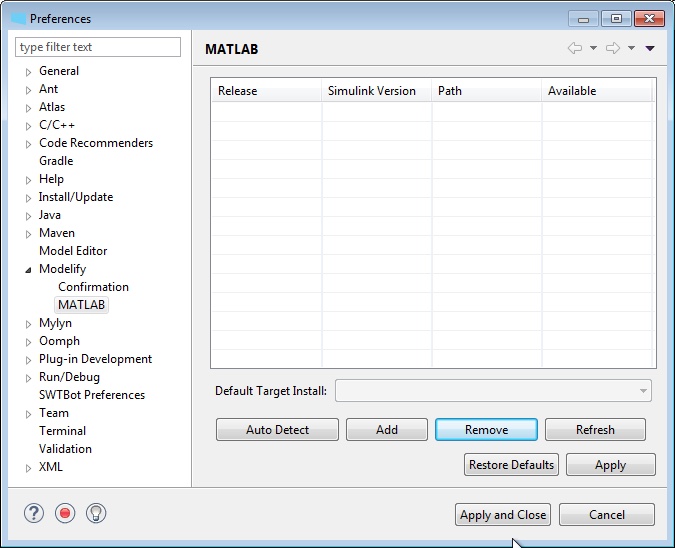Click the lightbulb tips icon
Viewport: 675px width, 548px height.
click(x=96, y=513)
